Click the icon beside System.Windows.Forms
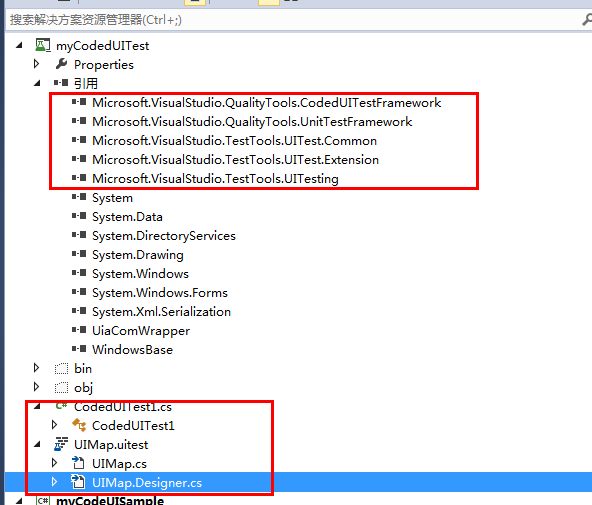592x505 pixels. (79, 292)
